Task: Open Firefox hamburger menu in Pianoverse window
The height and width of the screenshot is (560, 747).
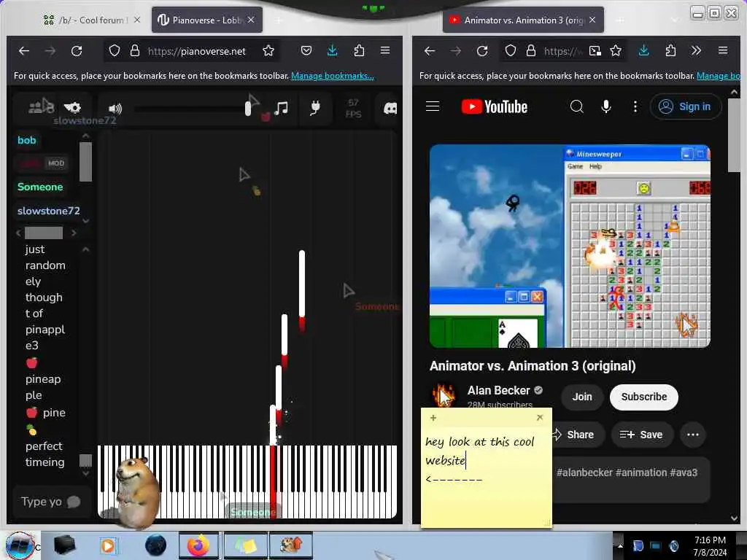Action: [x=385, y=50]
